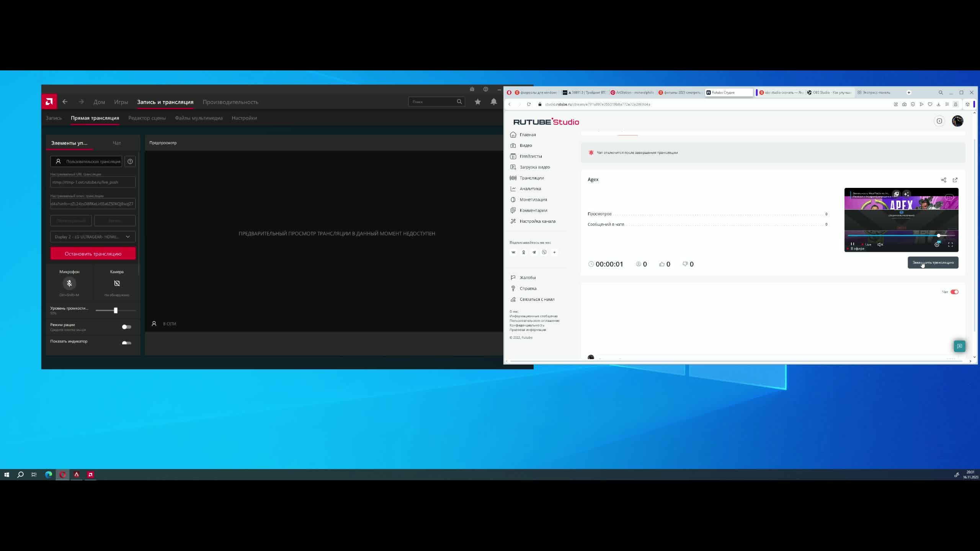Open the Rutube profile avatar menu
Screen dimensions: 980x551
[957, 121]
